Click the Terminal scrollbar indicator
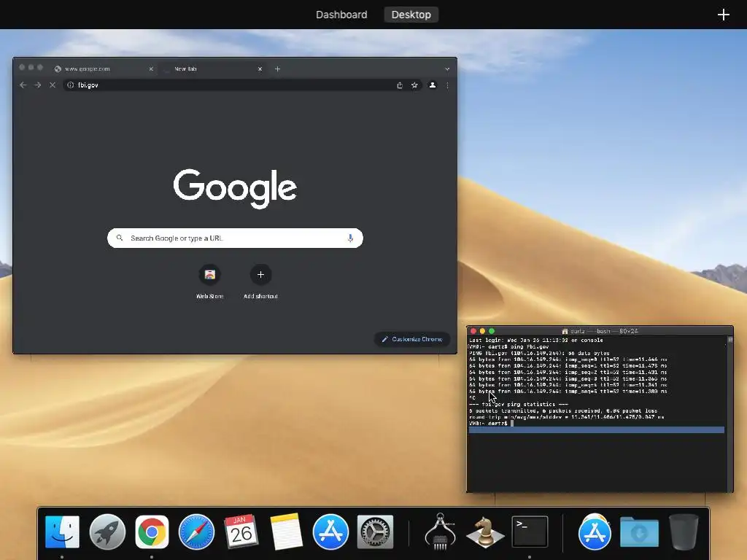 [729, 340]
